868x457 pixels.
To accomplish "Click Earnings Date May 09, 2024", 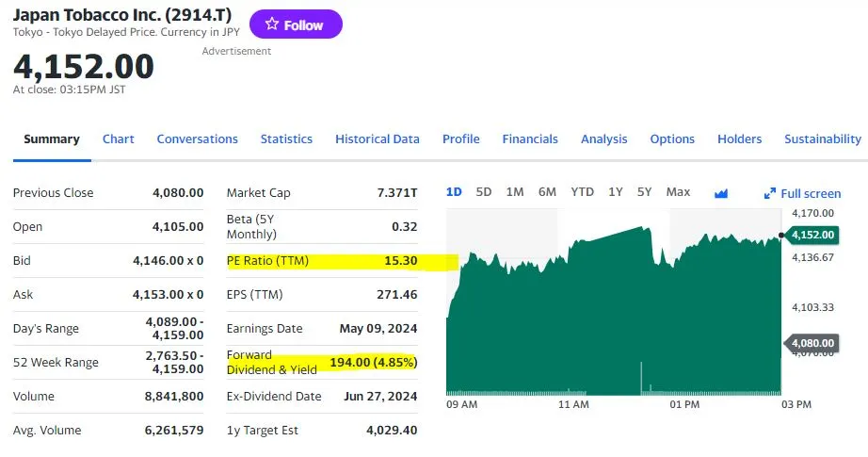I will click(378, 329).
